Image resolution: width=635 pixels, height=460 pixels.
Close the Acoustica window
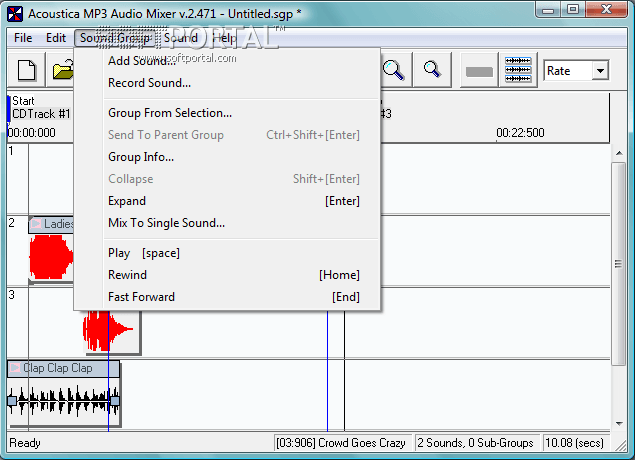[606, 9]
